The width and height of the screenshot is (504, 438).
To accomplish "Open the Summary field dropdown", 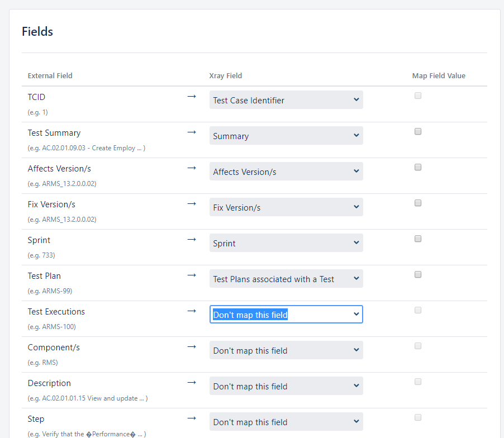I will pyautogui.click(x=286, y=136).
